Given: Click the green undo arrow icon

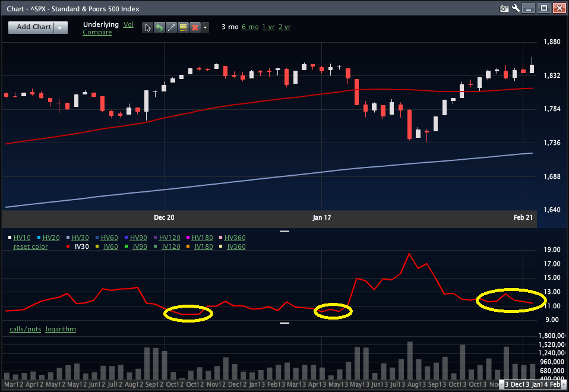Looking at the screenshot, I should point(159,27).
